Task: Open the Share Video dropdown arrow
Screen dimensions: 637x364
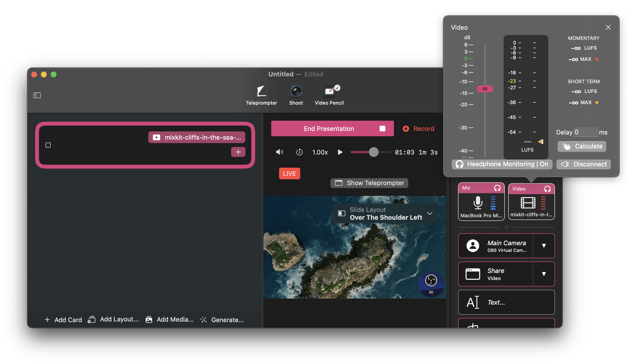Action: pos(544,274)
